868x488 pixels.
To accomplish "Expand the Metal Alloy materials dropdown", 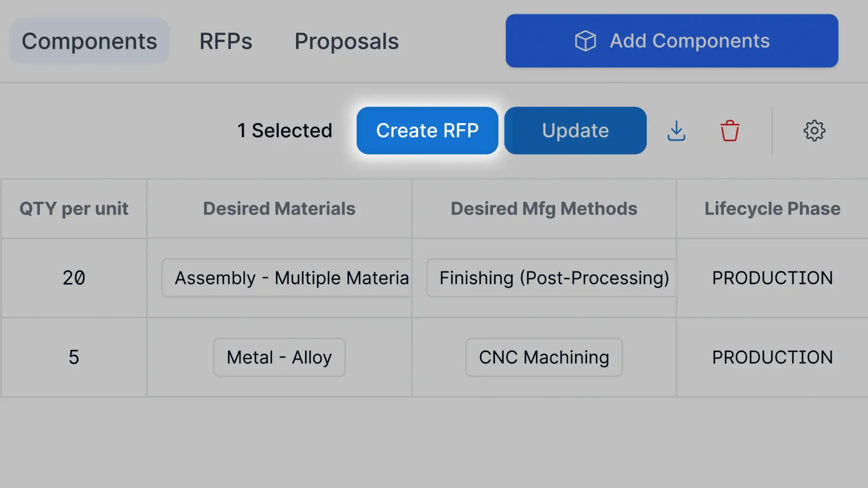I will click(x=278, y=357).
